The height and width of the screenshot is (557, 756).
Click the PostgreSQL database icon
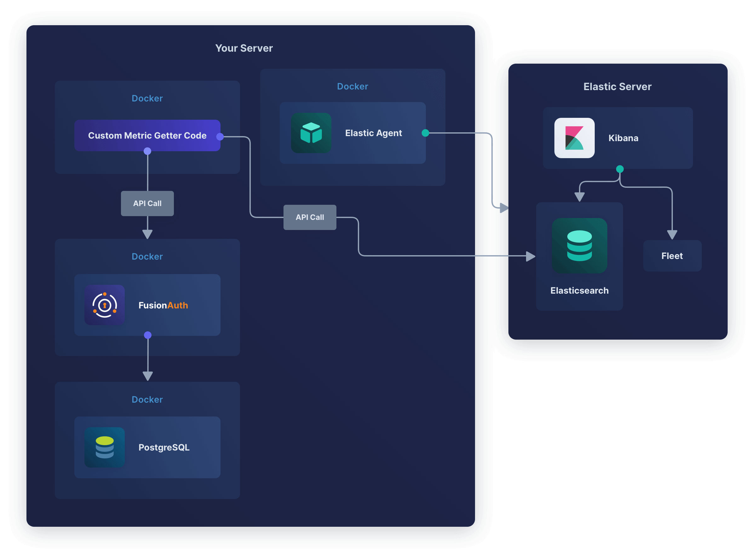[105, 447]
